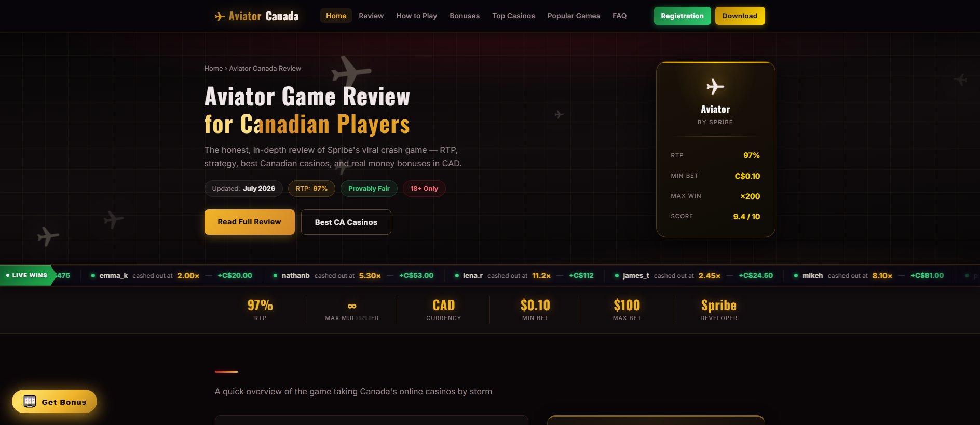
Task: Click the 97% RTP stat
Action: 260,310
